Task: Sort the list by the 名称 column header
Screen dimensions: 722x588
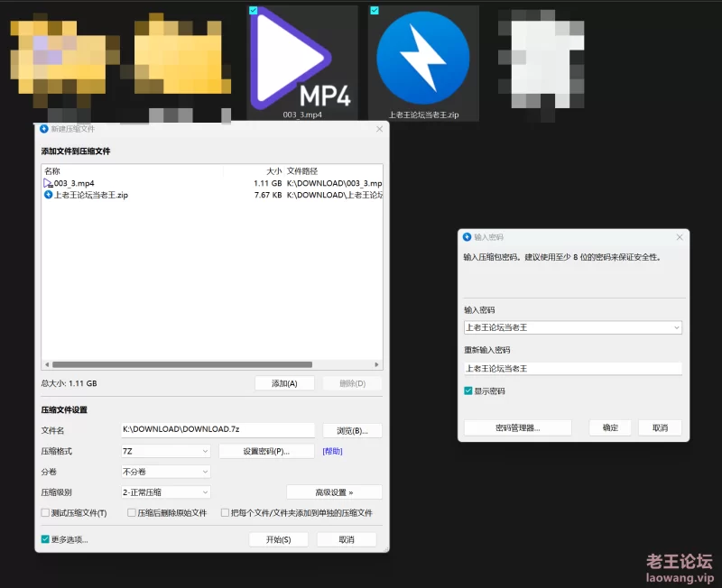Action: coord(133,171)
